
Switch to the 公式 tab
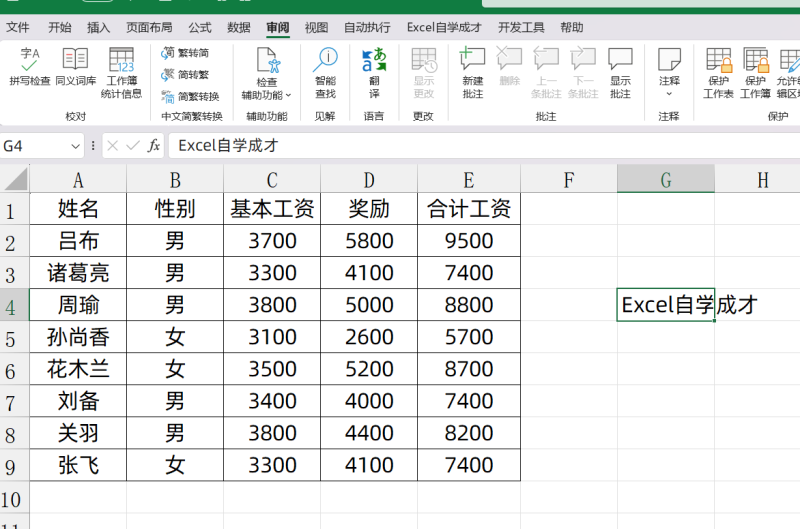point(200,27)
